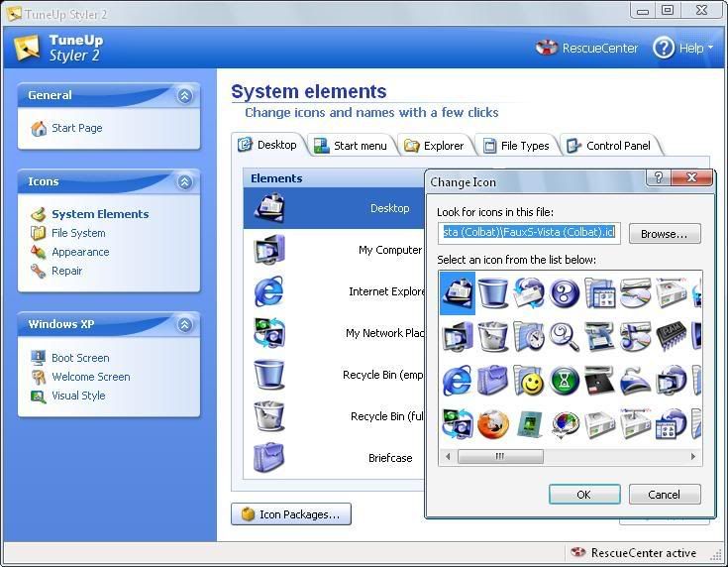Image resolution: width=728 pixels, height=567 pixels.
Task: Select the black floppy disk icon
Action: pyautogui.click(x=599, y=381)
